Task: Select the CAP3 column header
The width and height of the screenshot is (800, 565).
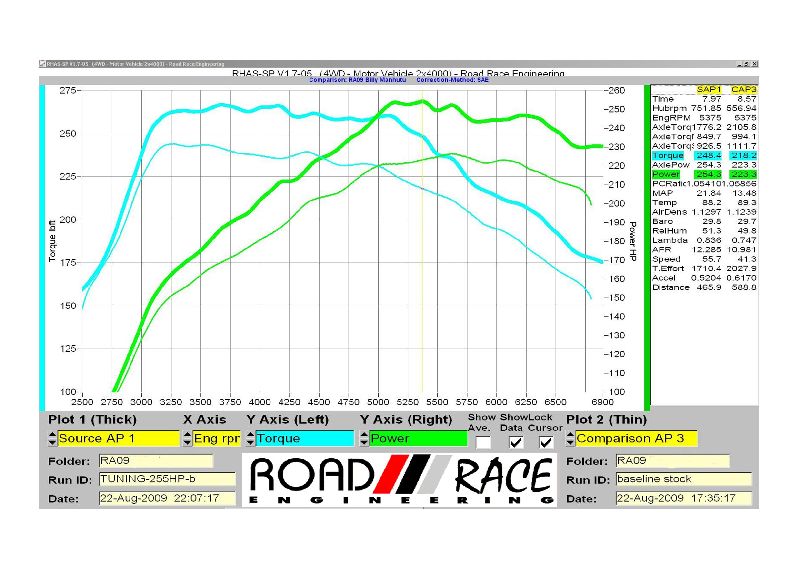Action: [742, 89]
